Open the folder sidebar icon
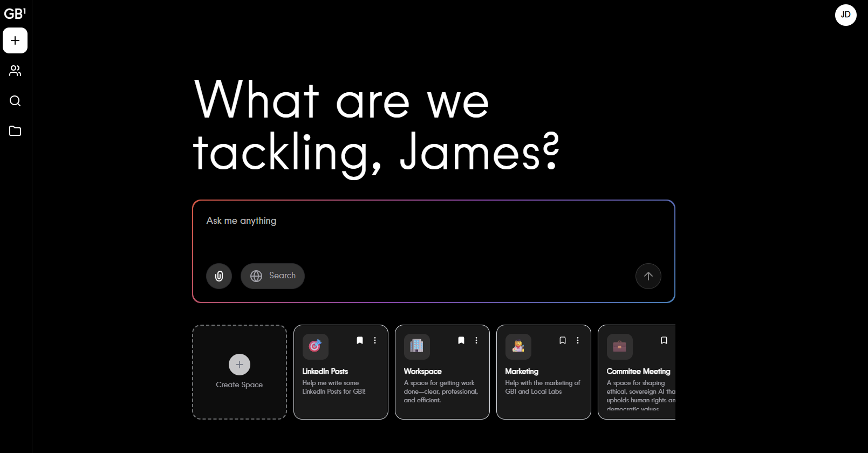The image size is (868, 453). [x=15, y=131]
